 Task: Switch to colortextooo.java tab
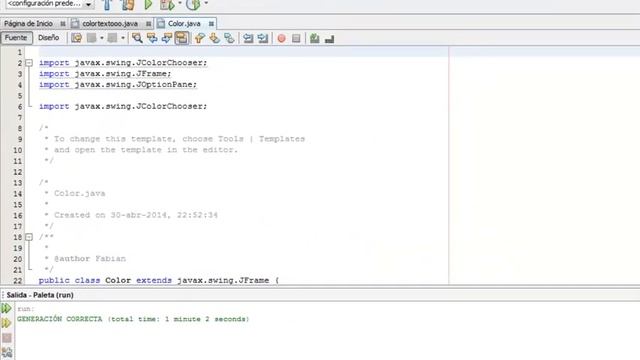110,24
